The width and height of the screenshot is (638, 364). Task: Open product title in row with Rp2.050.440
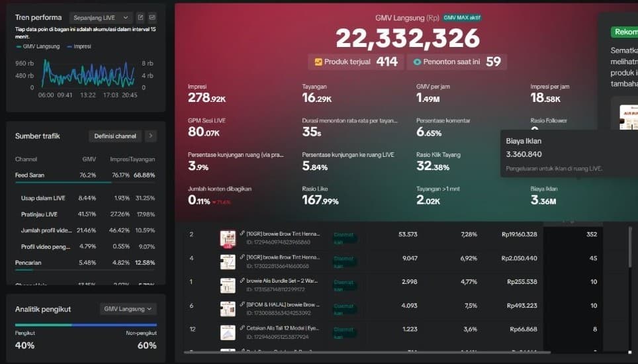click(x=283, y=257)
